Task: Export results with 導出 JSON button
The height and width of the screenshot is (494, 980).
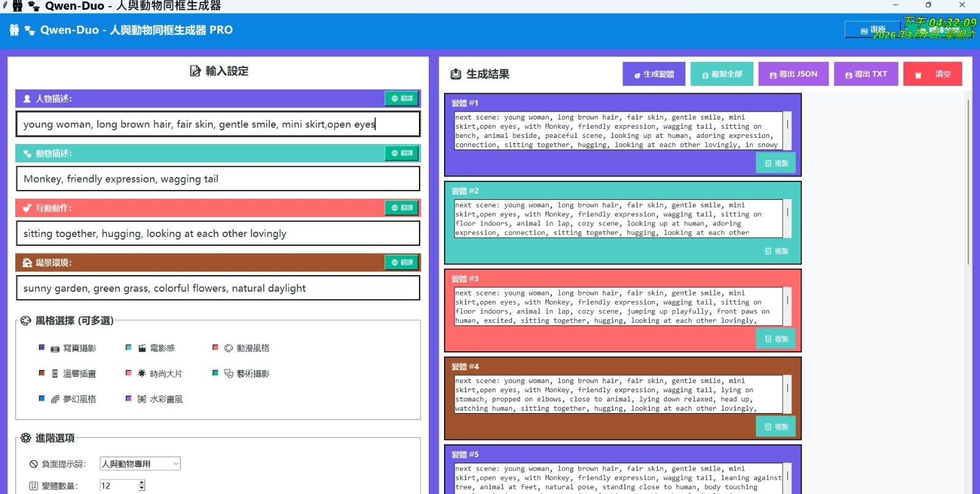Action: 793,74
